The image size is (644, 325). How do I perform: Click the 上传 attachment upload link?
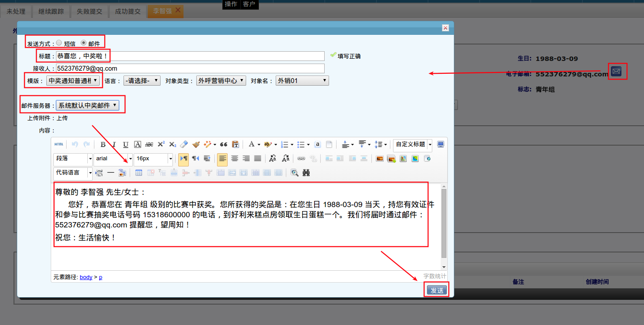pyautogui.click(x=62, y=118)
